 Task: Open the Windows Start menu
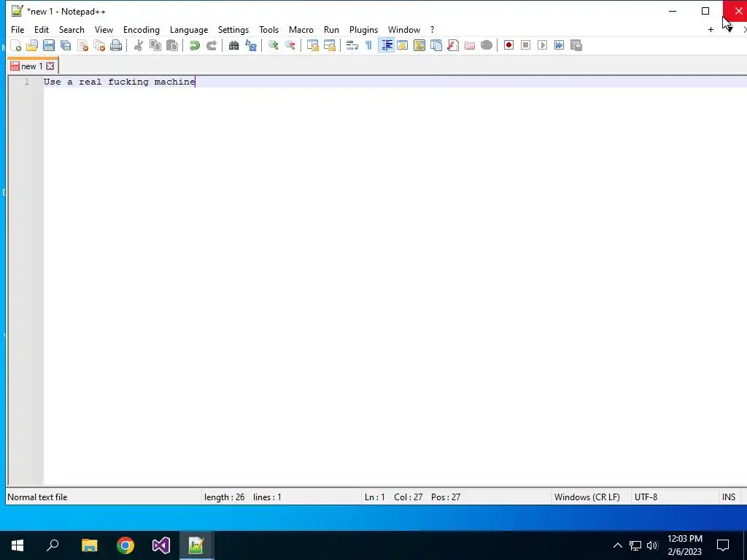tap(18, 545)
